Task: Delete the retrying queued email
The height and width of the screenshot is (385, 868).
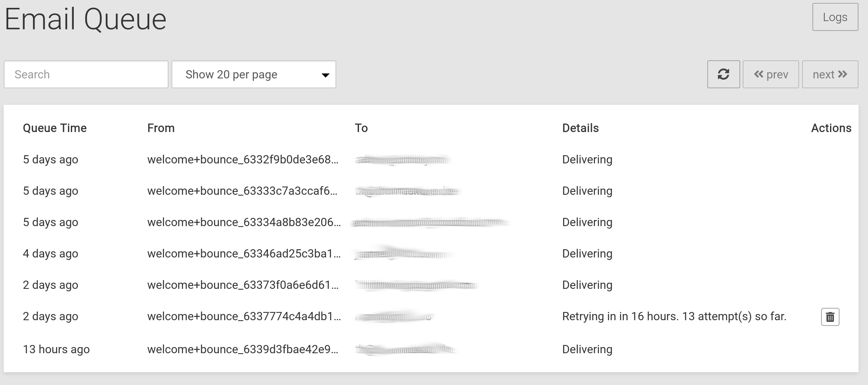Action: pos(830,317)
